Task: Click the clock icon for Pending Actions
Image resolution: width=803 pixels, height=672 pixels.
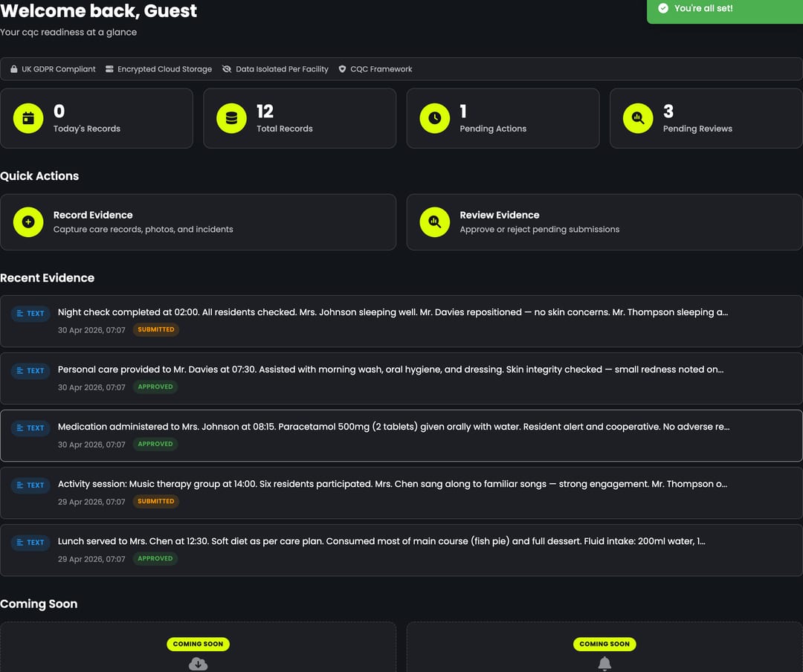Action: 435,118
